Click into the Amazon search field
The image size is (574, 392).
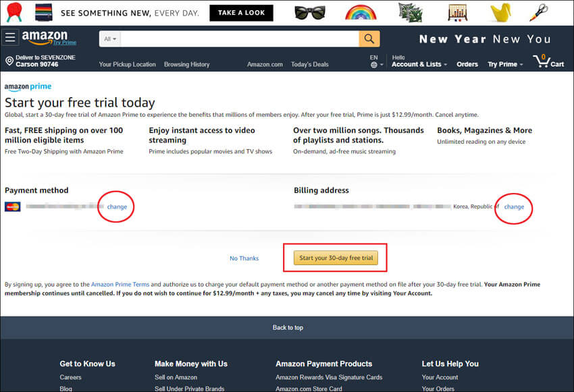pos(240,38)
